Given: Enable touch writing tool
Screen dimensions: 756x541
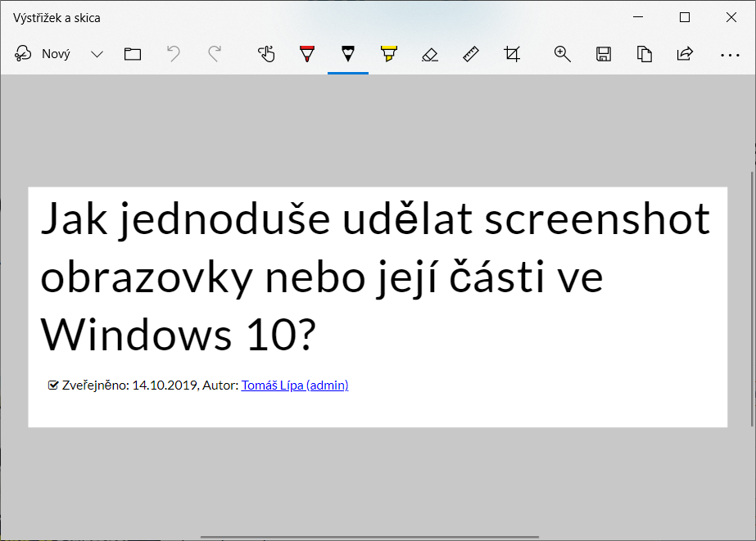Looking at the screenshot, I should pos(266,54).
